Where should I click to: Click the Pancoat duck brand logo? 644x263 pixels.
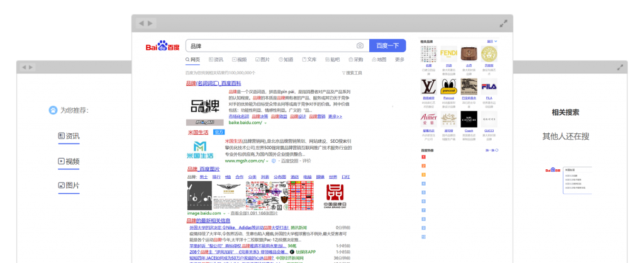(x=448, y=86)
